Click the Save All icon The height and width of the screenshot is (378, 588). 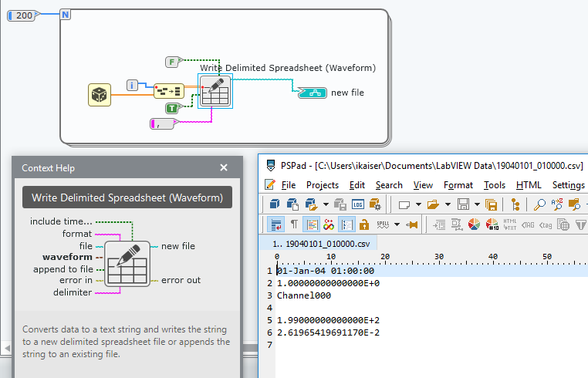click(491, 204)
